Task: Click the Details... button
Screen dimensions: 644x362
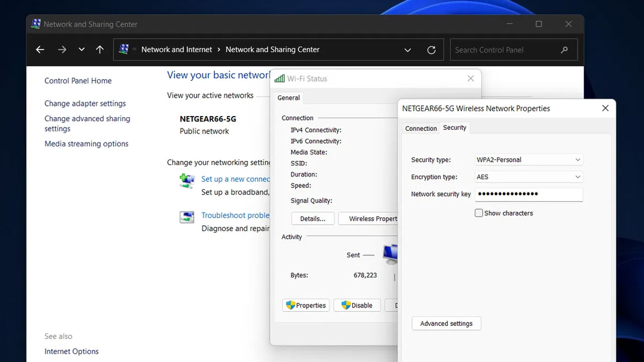Action: click(x=312, y=219)
